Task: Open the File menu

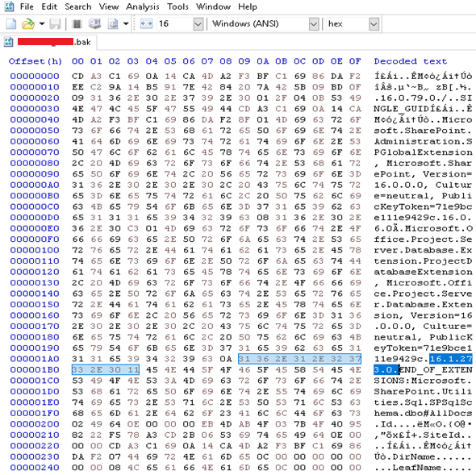Action: 27,6
